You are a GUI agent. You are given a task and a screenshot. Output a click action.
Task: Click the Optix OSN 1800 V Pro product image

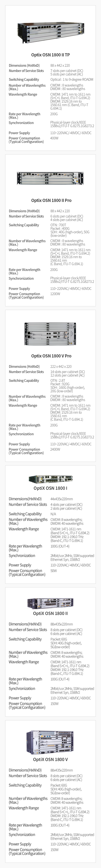click(x=50, y=334)
